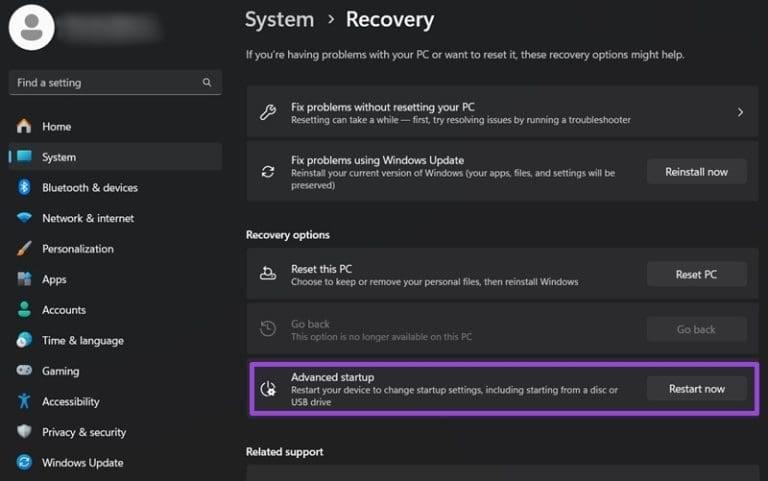Click Related support heading
The height and width of the screenshot is (481, 768).
click(x=285, y=452)
